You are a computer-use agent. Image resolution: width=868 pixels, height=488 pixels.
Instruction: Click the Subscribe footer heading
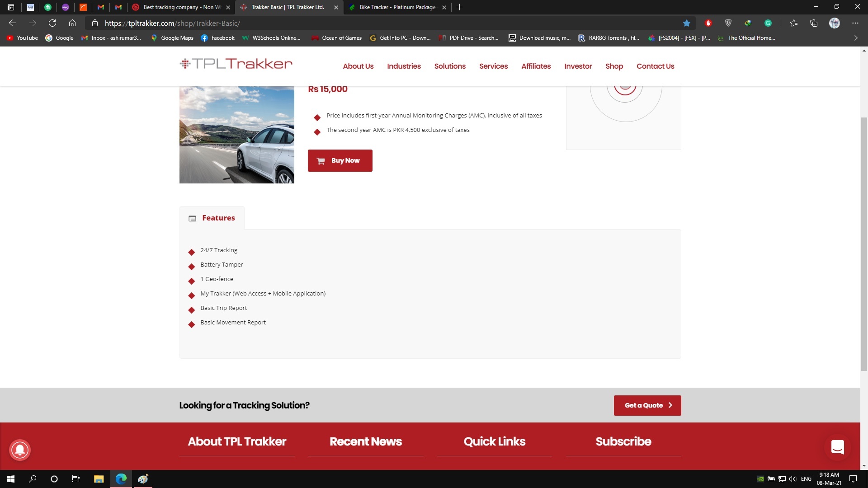(623, 441)
